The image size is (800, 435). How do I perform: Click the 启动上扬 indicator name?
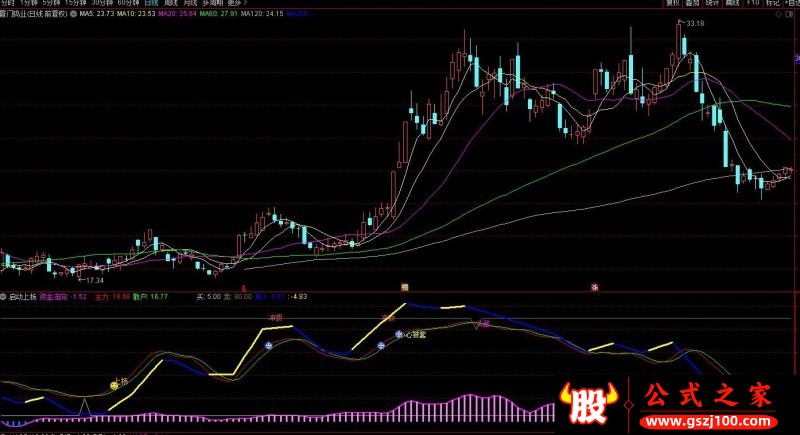23,297
